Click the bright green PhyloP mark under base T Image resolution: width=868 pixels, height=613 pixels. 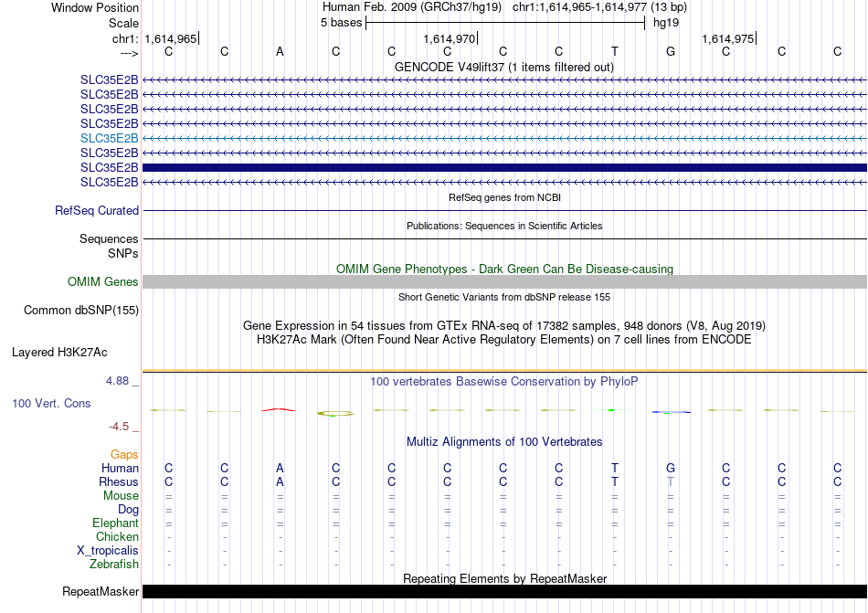tap(611, 410)
